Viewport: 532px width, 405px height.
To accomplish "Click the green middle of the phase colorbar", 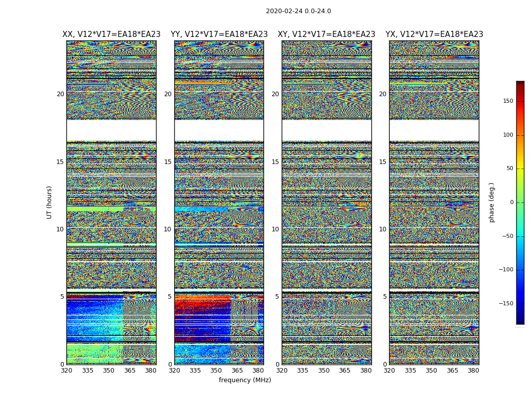I will (520, 202).
